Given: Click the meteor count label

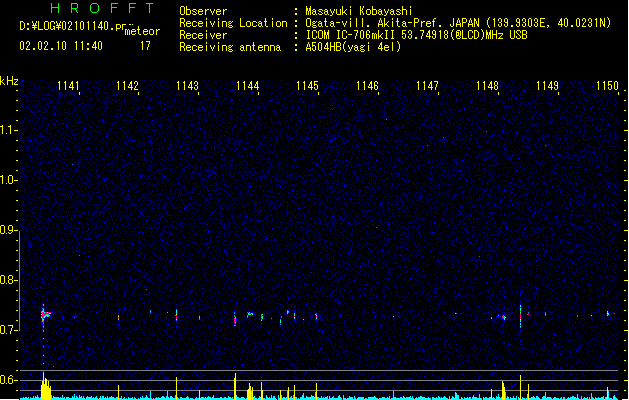Looking at the screenshot, I should pyautogui.click(x=142, y=31).
